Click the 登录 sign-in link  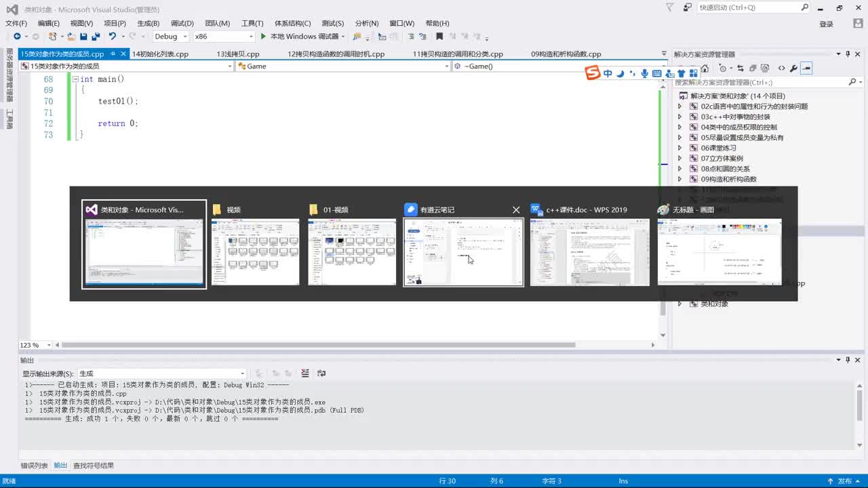click(x=826, y=24)
